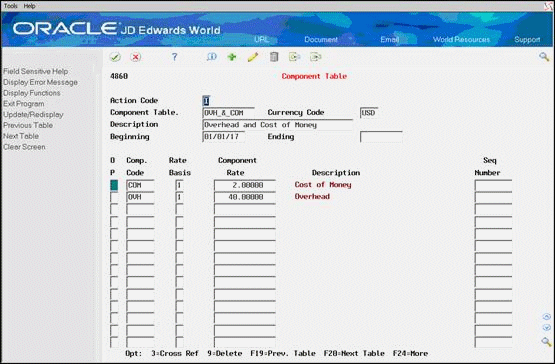This screenshot has height=364, width=555.
Task: Click the Rate Basis field in COM row
Action: click(179, 185)
